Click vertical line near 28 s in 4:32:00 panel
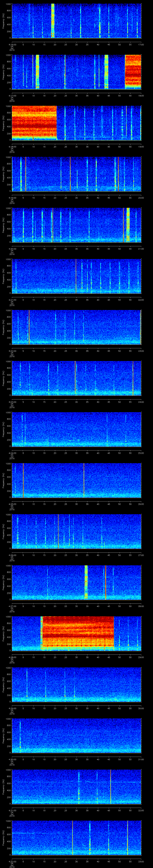Image resolution: width=153 pixels, height=868 pixels. pos(72,837)
